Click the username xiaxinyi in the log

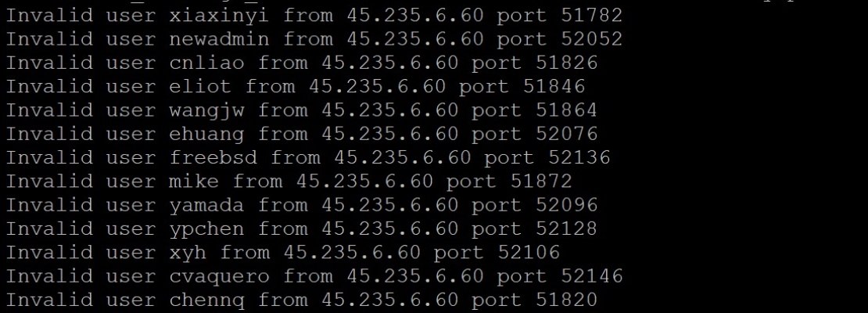219,16
